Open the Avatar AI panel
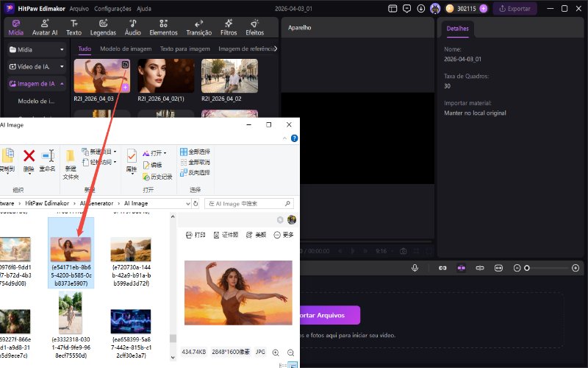Image resolution: width=588 pixels, height=368 pixels. tap(45, 28)
